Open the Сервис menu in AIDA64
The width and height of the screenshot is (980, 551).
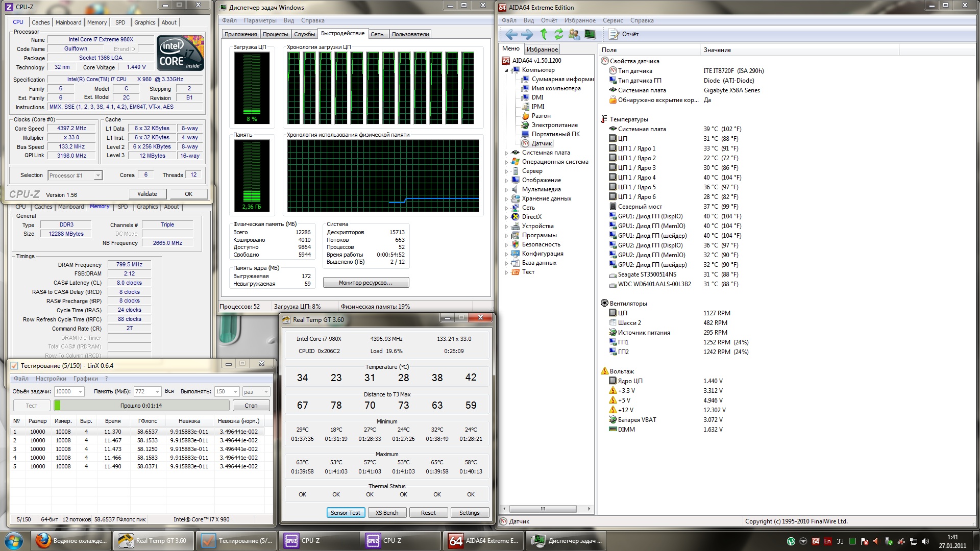(x=612, y=20)
